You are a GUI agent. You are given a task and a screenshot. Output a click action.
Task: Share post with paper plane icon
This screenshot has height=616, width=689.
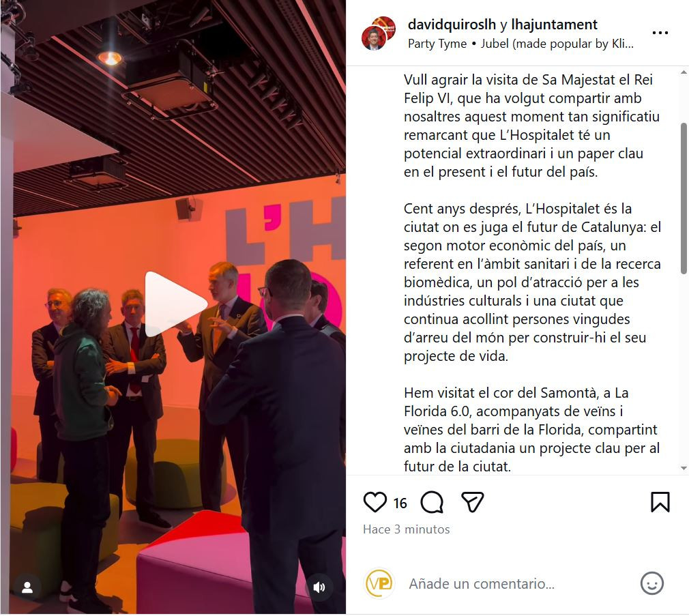(472, 502)
